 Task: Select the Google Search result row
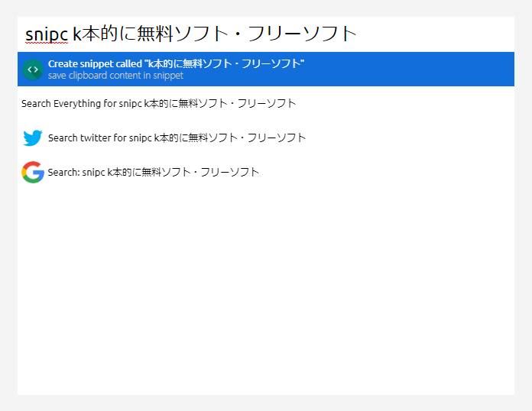[266, 172]
